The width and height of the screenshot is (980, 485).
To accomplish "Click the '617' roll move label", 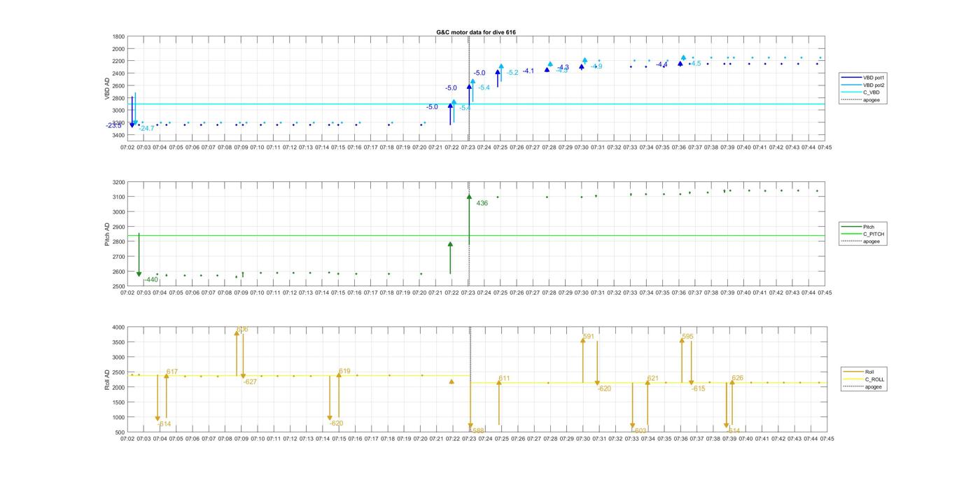I will pyautogui.click(x=172, y=372).
